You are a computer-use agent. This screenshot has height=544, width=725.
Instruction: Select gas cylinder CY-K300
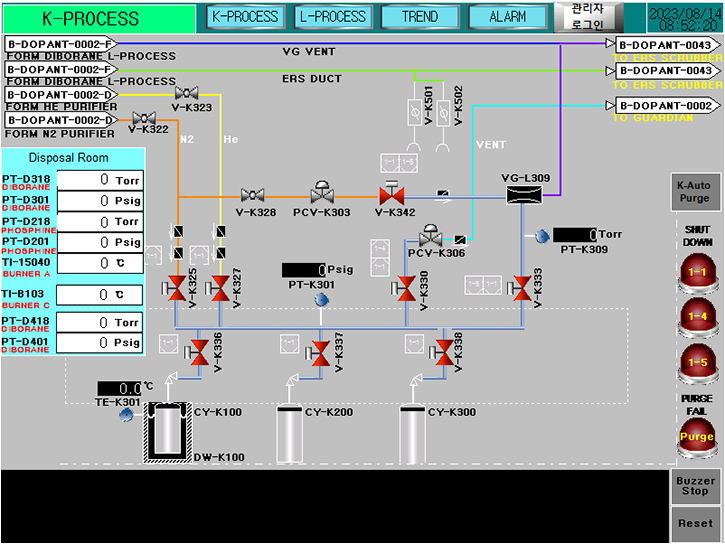(x=412, y=434)
